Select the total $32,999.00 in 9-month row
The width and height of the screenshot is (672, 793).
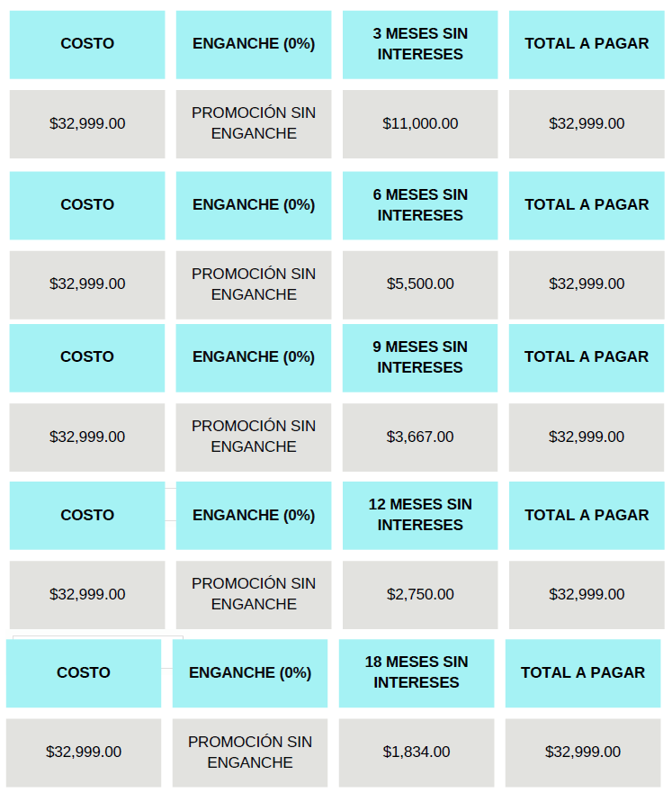[587, 437]
